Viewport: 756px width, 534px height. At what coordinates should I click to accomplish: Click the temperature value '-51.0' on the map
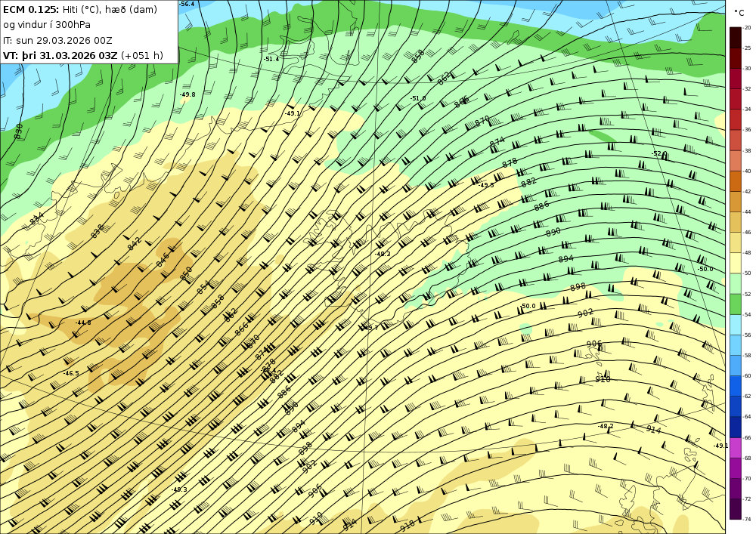(x=418, y=98)
